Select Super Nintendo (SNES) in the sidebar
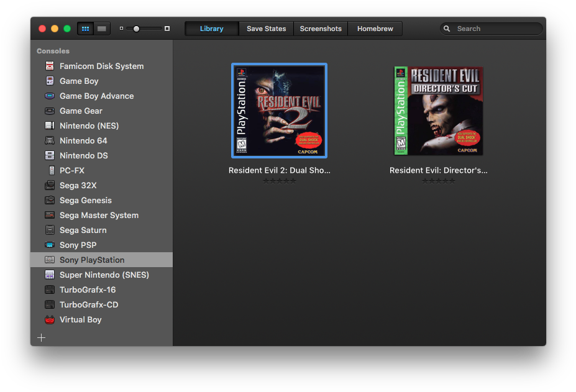Image resolution: width=576 pixels, height=392 pixels. 101,275
